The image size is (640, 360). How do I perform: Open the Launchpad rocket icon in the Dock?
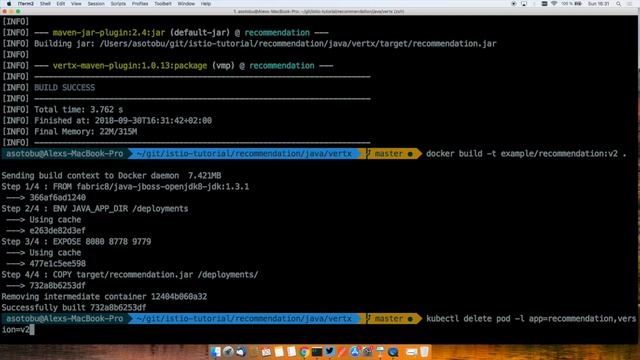229,351
